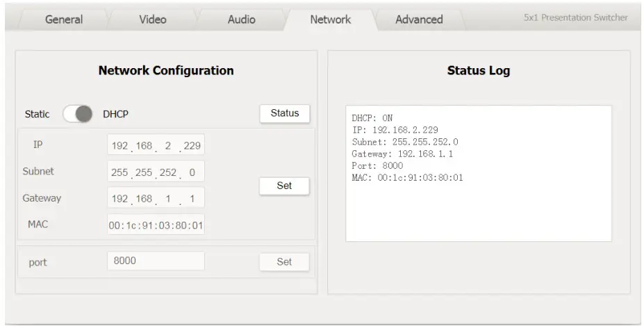
Task: Click first IP octet field 192
Action: point(120,145)
